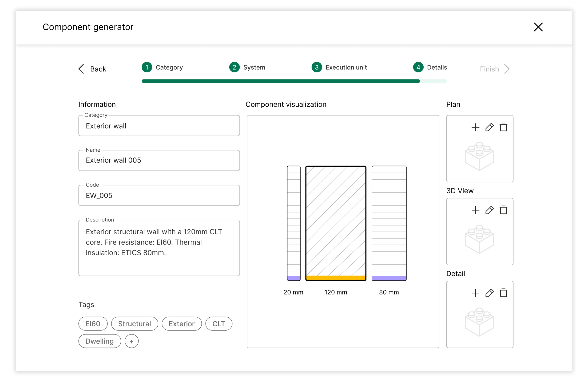Select the 120 mm CLT core layer
Viewport: 588px width, 382px height.
(x=336, y=224)
